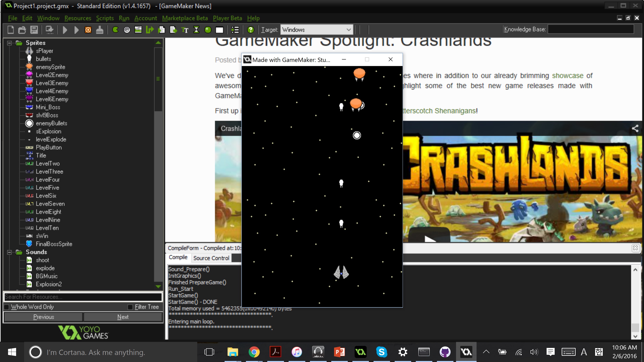Enable the Whole Word Only checkbox

click(x=7, y=307)
